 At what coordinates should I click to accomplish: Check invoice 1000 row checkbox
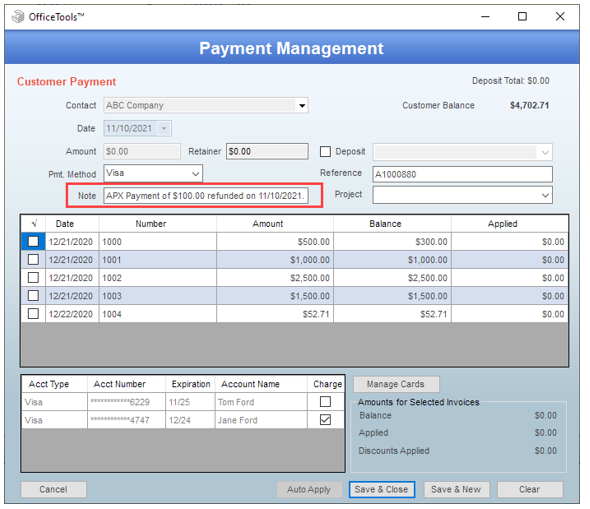(x=33, y=241)
